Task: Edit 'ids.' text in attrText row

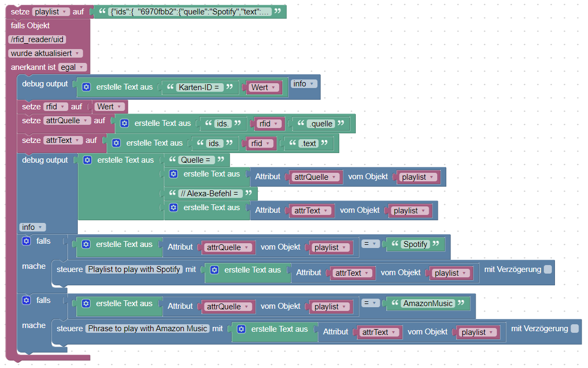Action: pos(215,143)
